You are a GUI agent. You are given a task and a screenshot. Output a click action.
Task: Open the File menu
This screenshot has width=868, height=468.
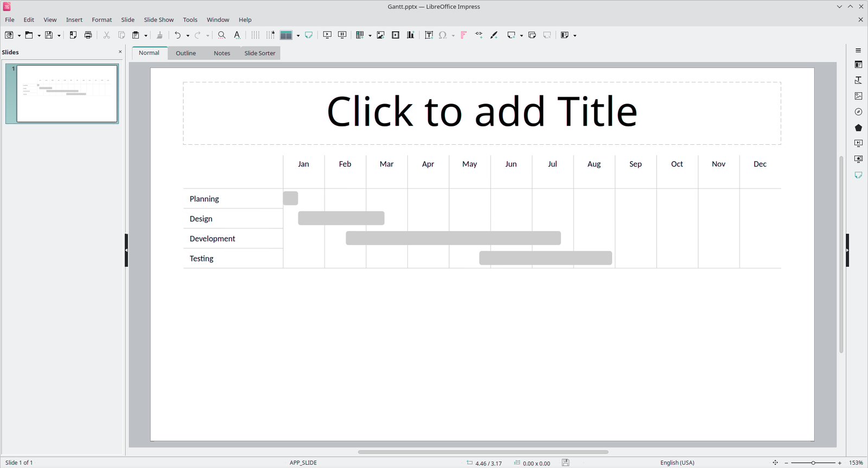(10, 20)
